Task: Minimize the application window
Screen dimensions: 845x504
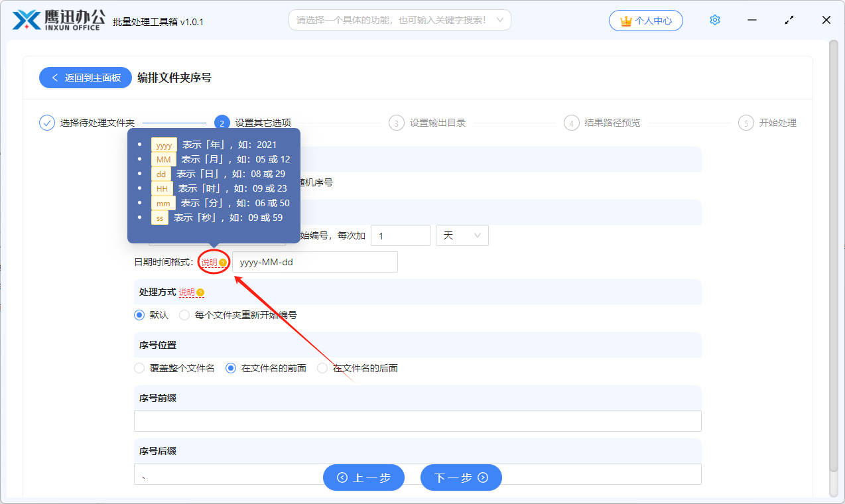Action: 752,20
